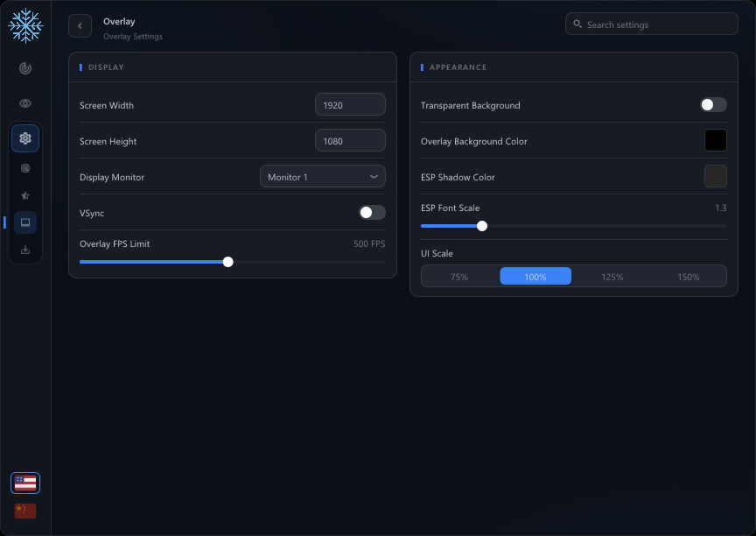756x536 pixels.
Task: Open the star icon in the sidebar
Action: pyautogui.click(x=25, y=195)
